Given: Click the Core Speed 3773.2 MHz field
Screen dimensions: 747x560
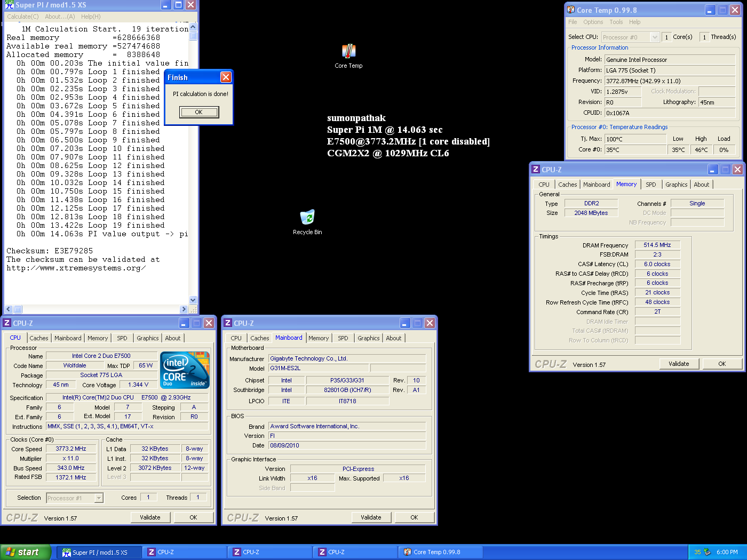Looking at the screenshot, I should pyautogui.click(x=71, y=449).
